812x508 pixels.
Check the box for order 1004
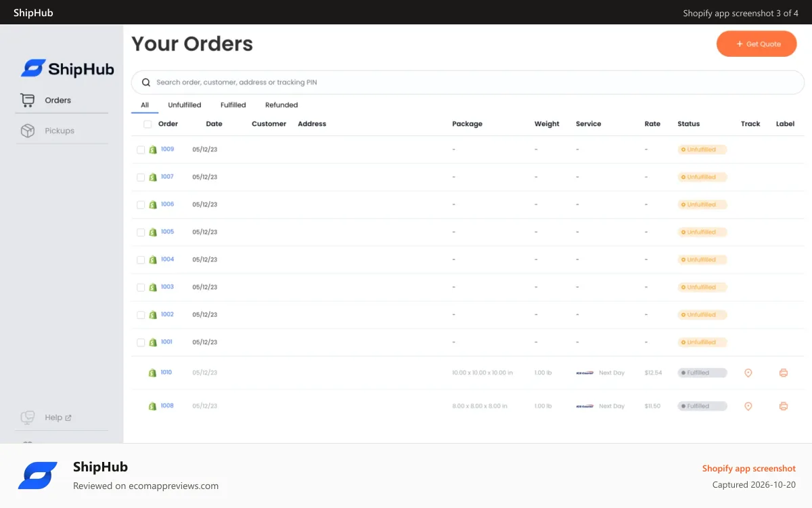pos(141,259)
